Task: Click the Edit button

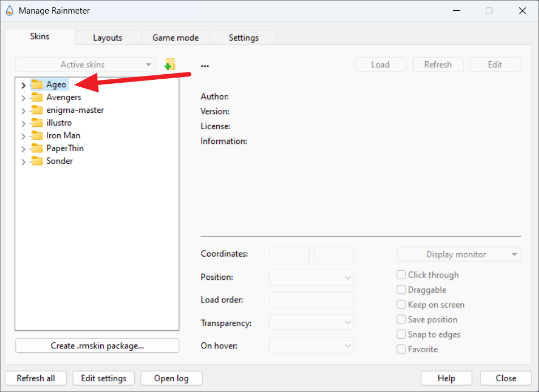Action: (x=495, y=65)
